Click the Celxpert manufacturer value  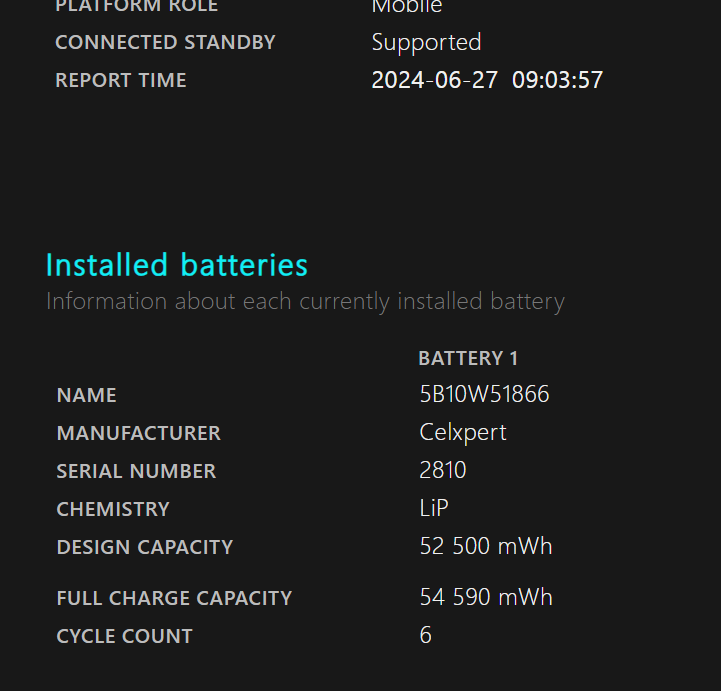click(463, 433)
